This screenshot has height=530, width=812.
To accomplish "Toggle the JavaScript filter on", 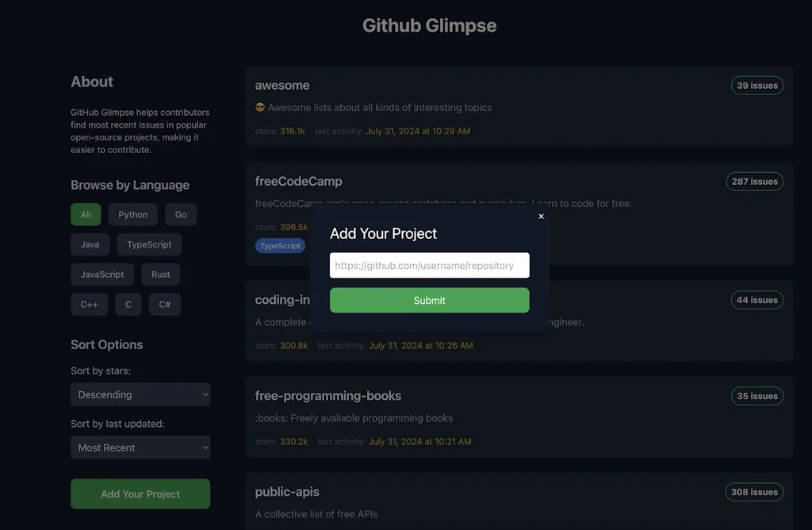I will 102,274.
